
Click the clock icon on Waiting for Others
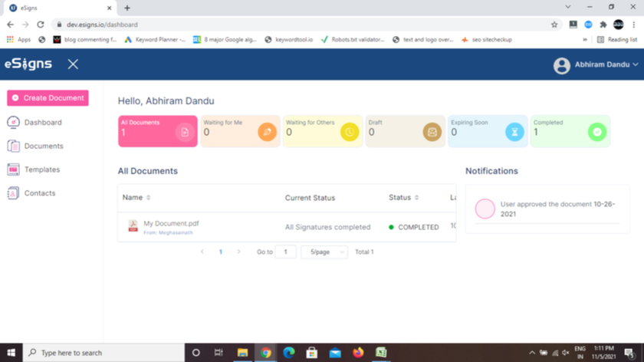coord(350,132)
